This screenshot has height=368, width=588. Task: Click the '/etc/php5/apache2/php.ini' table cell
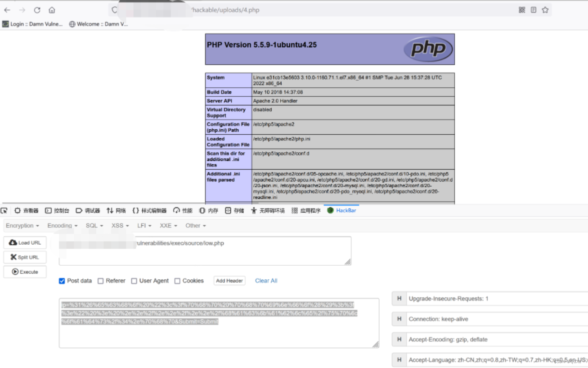(353, 142)
